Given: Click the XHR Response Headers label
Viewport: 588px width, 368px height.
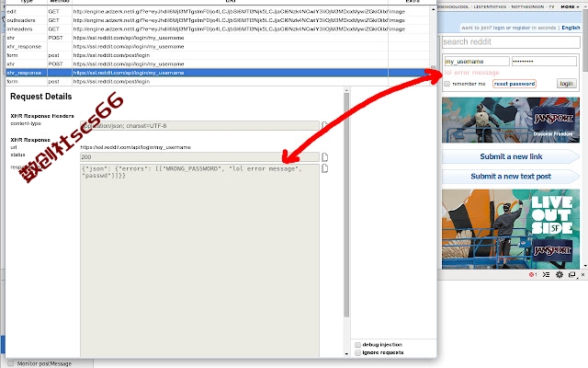Looking at the screenshot, I should pyautogui.click(x=42, y=116).
